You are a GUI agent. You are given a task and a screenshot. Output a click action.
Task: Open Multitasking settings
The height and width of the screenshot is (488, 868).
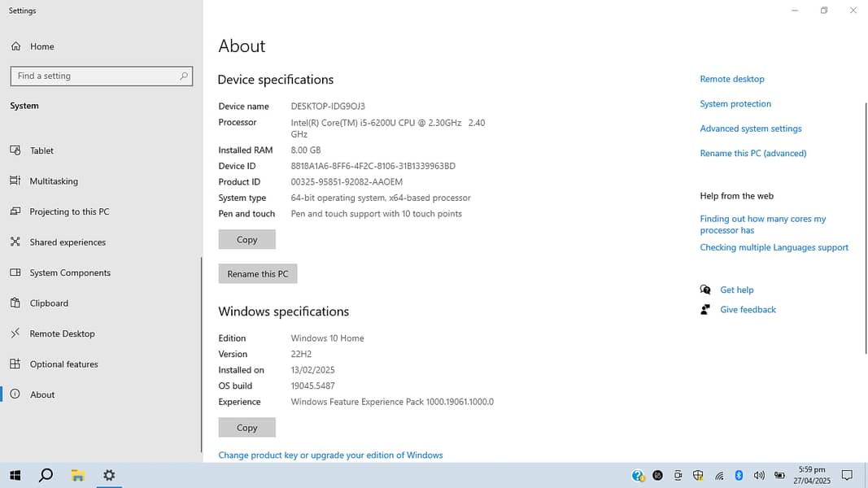click(x=44, y=181)
